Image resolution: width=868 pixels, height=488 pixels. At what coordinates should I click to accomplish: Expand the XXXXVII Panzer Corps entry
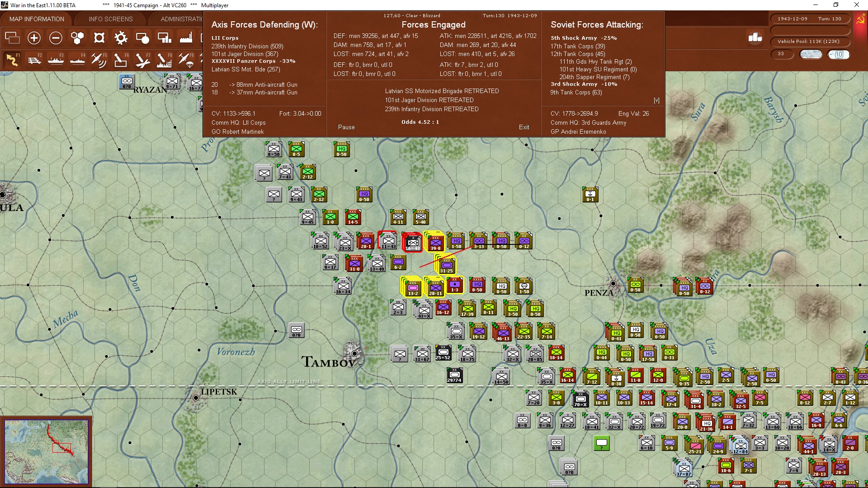243,61
